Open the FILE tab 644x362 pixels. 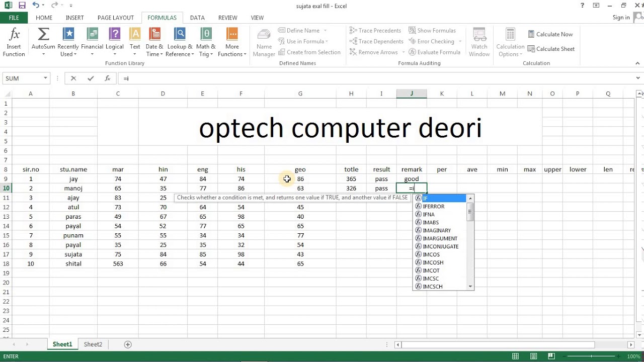pyautogui.click(x=14, y=18)
